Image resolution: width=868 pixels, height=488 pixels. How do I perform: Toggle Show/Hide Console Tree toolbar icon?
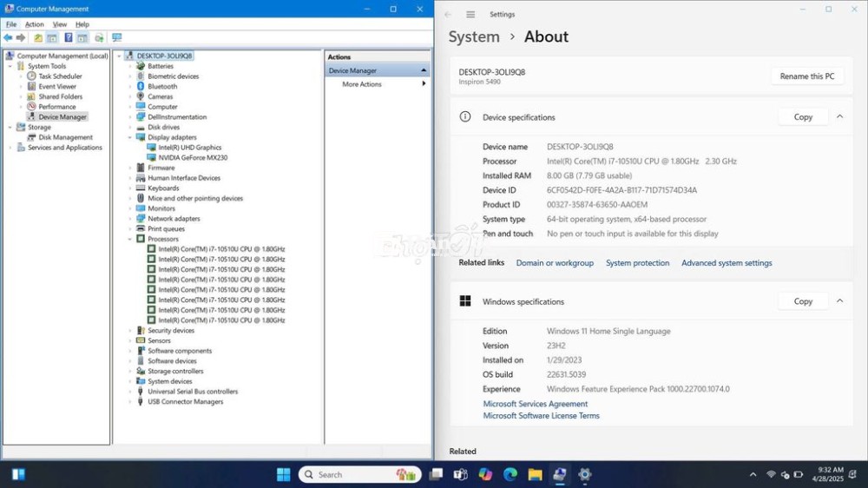tap(52, 37)
